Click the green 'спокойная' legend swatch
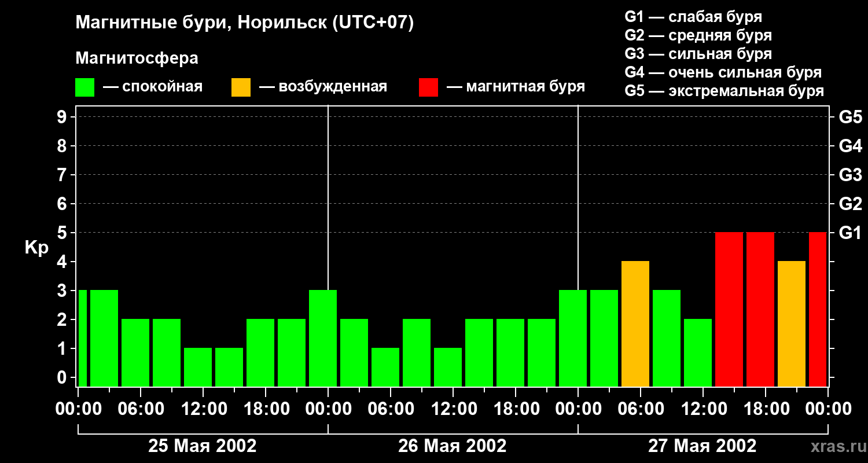Image resolution: width=868 pixels, height=463 pixels. pos(85,87)
